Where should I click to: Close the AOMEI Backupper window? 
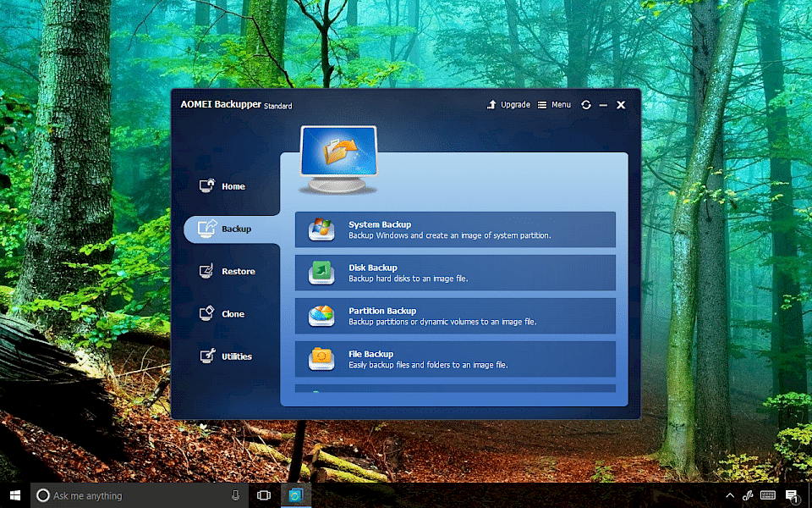click(x=621, y=105)
